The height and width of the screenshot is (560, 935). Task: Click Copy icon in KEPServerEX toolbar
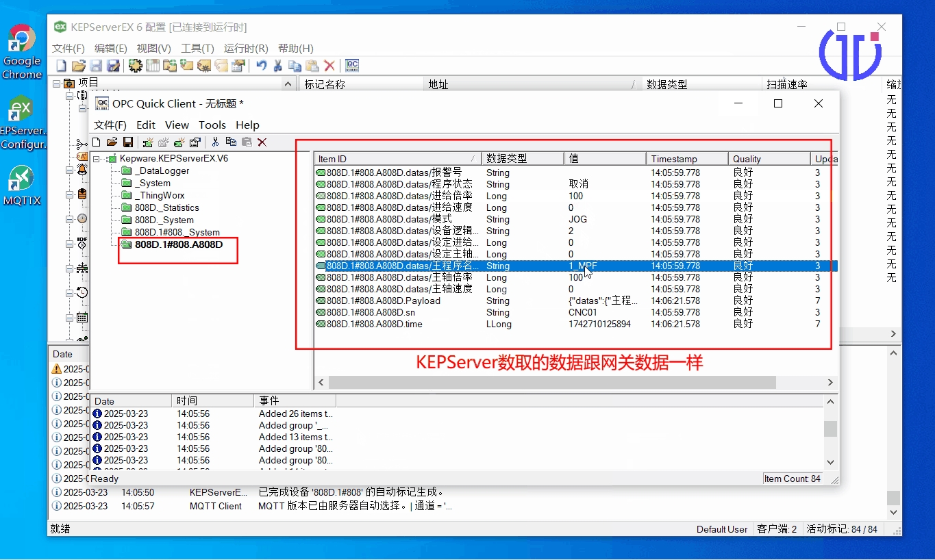295,66
